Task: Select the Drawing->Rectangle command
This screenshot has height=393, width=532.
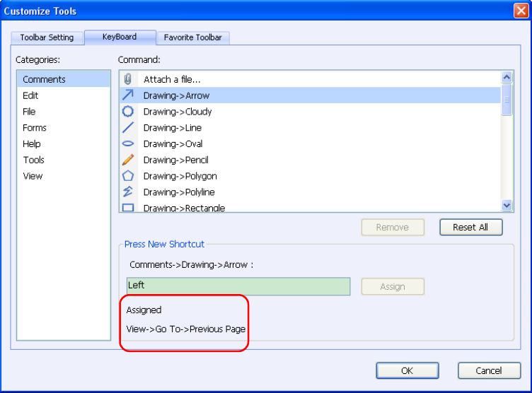Action: 310,206
